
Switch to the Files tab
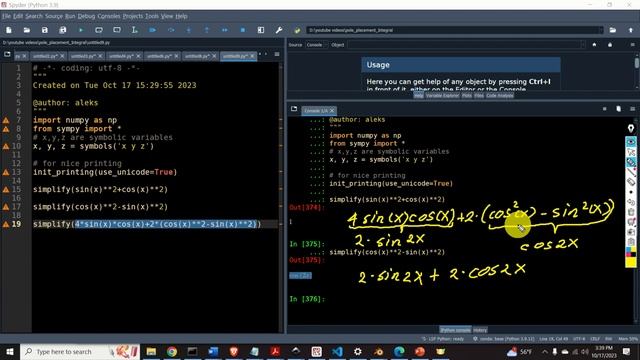479,96
